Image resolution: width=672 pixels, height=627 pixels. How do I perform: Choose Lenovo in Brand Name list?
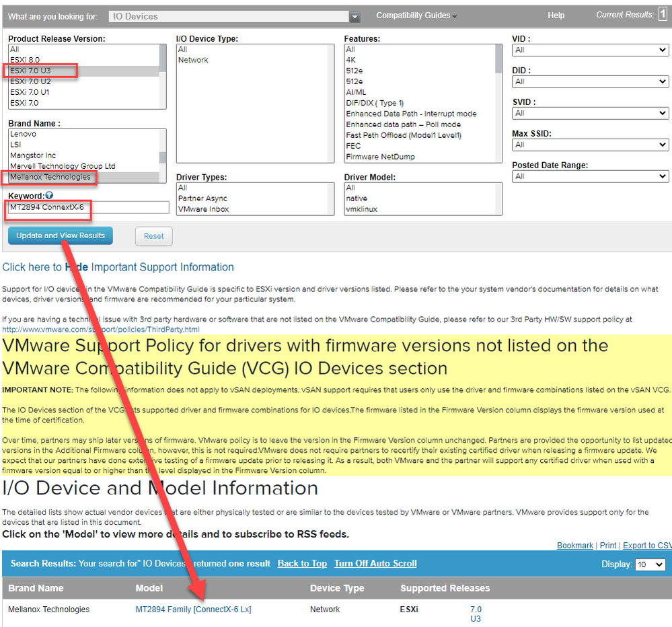(84, 134)
